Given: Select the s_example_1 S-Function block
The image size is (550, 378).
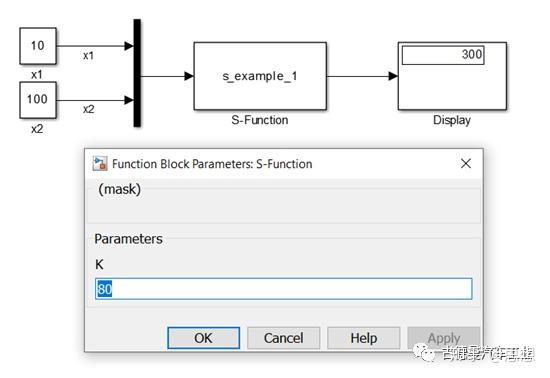Looking at the screenshot, I should coord(260,76).
